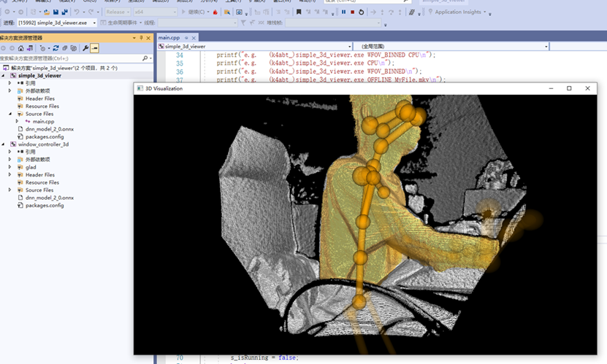Click Show Next Statement arrow
The image size is (607, 364).
pyautogui.click(x=373, y=12)
